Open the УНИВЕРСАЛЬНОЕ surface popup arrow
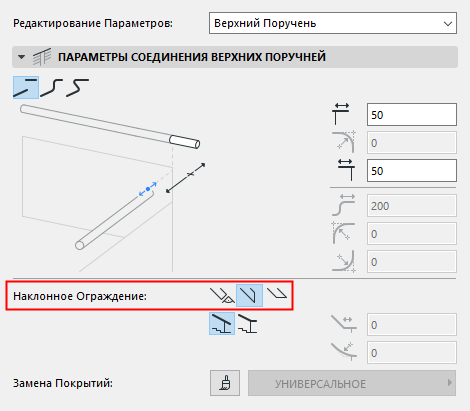Viewport: 470px width, 411px height. click(x=450, y=383)
